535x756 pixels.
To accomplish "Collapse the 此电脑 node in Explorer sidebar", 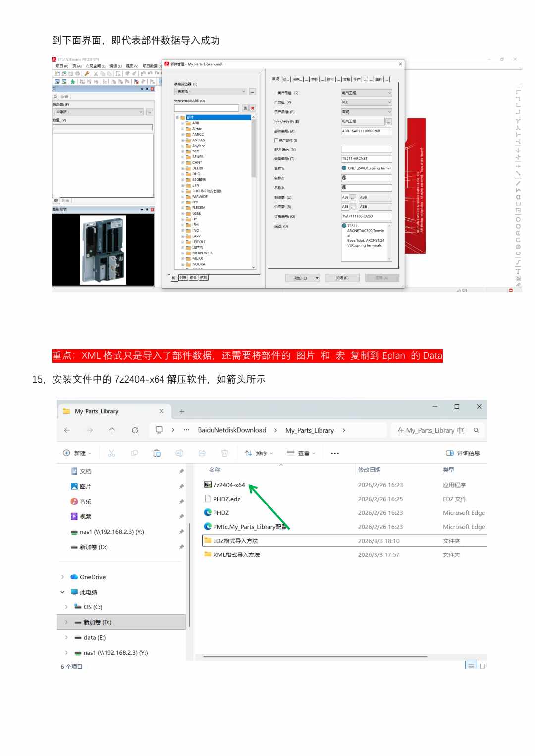I will (x=62, y=592).
